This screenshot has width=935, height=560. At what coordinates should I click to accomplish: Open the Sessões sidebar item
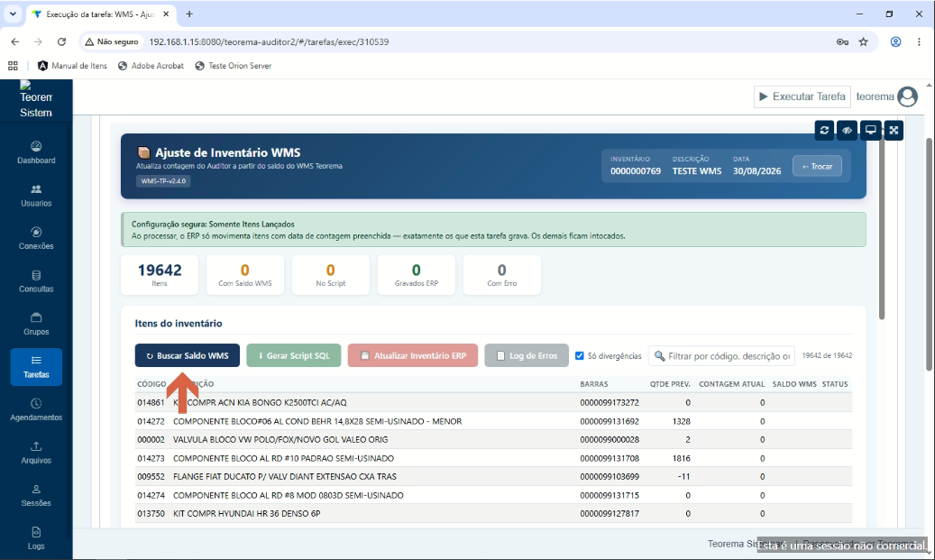coord(36,496)
